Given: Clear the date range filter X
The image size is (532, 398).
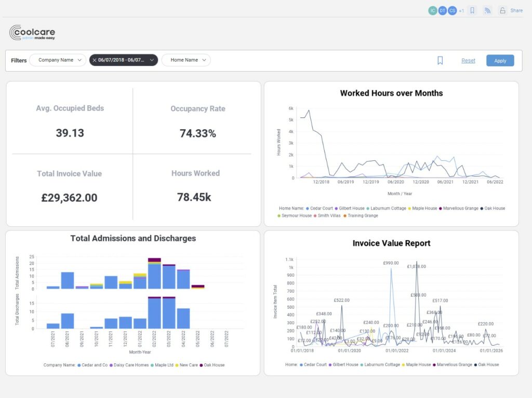Looking at the screenshot, I should coord(95,60).
